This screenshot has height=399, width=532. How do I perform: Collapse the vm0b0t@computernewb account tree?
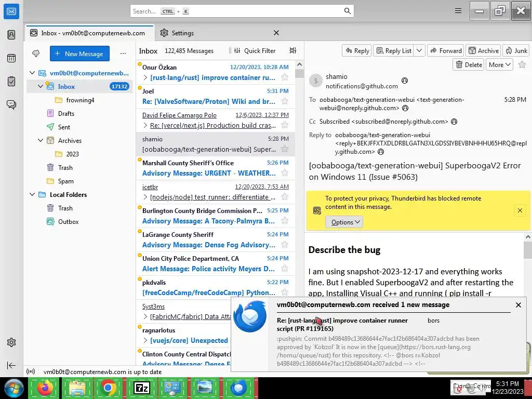pos(32,73)
